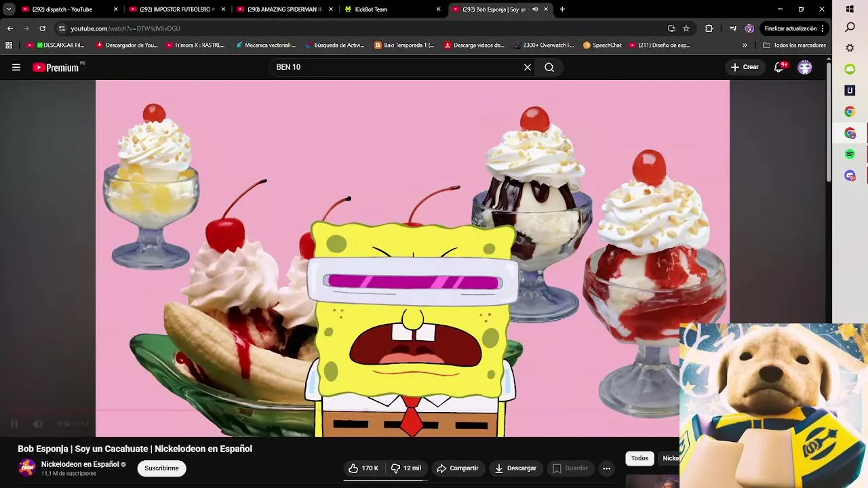Viewport: 868px width, 488px height.
Task: View site information icon in address bar
Action: point(62,28)
